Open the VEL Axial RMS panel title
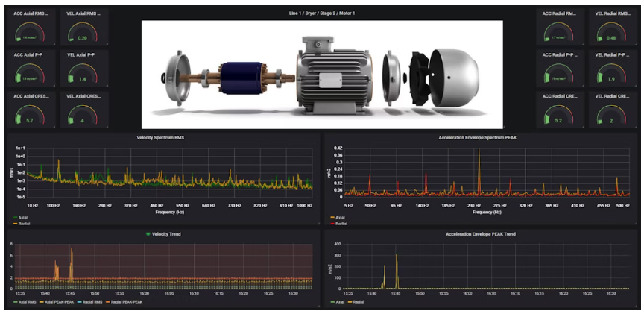The height and width of the screenshot is (314, 644). pyautogui.click(x=82, y=13)
